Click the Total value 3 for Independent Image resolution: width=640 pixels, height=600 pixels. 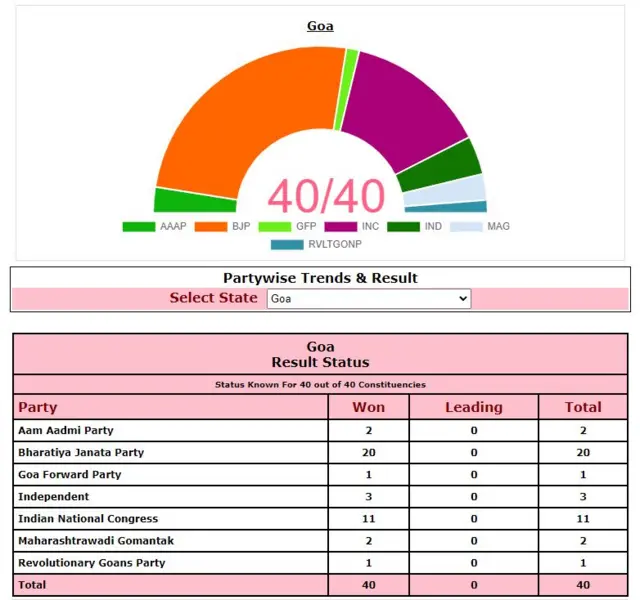(583, 496)
